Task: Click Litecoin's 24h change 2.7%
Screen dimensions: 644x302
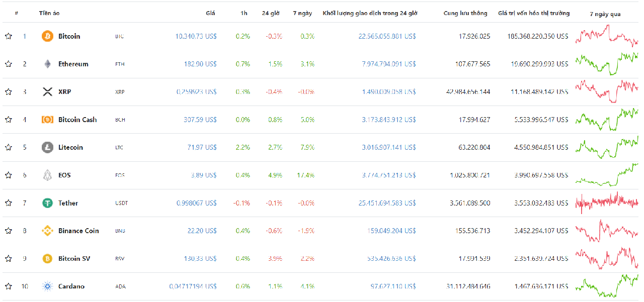Action: pos(276,147)
